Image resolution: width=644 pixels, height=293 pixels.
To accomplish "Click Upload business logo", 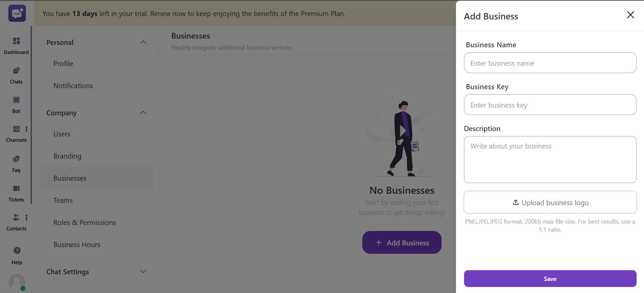I will (x=550, y=202).
